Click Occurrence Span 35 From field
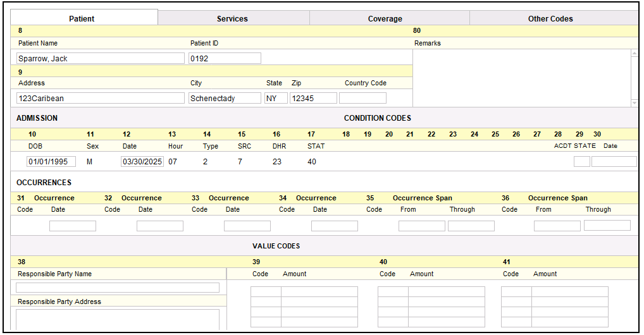This screenshot has width=644, height=335. tap(422, 226)
